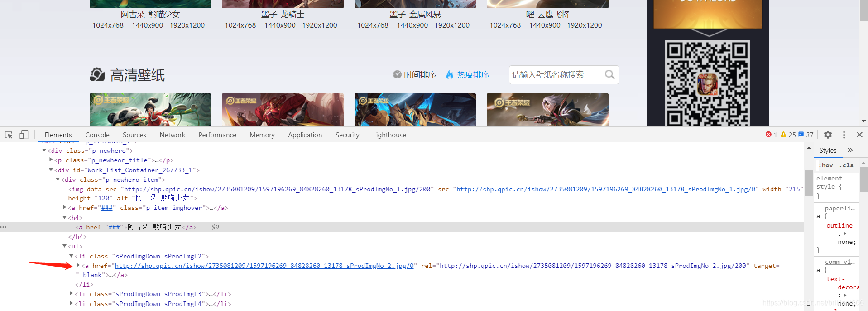This screenshot has height=311, width=868.
Task: Open the sProdImgNo_1.jpg/0 src link
Action: point(606,189)
